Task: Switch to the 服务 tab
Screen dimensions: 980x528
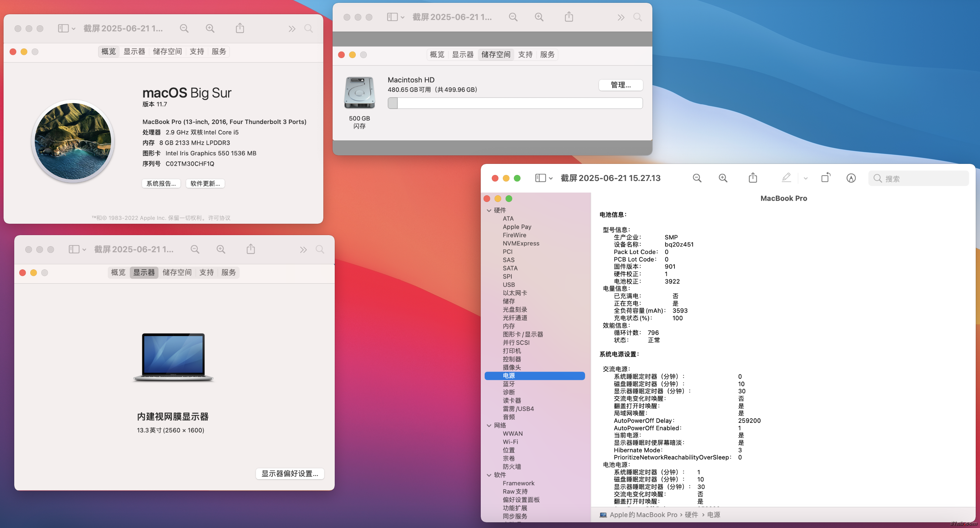Action: [218, 51]
